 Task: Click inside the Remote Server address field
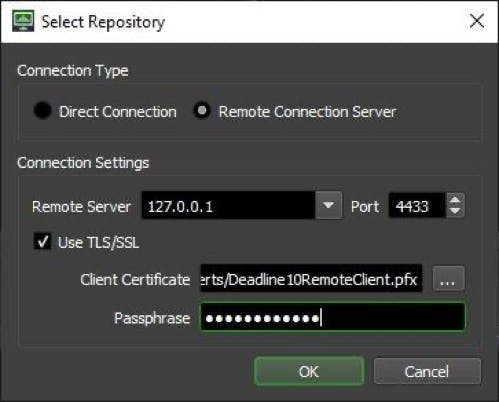click(228, 205)
